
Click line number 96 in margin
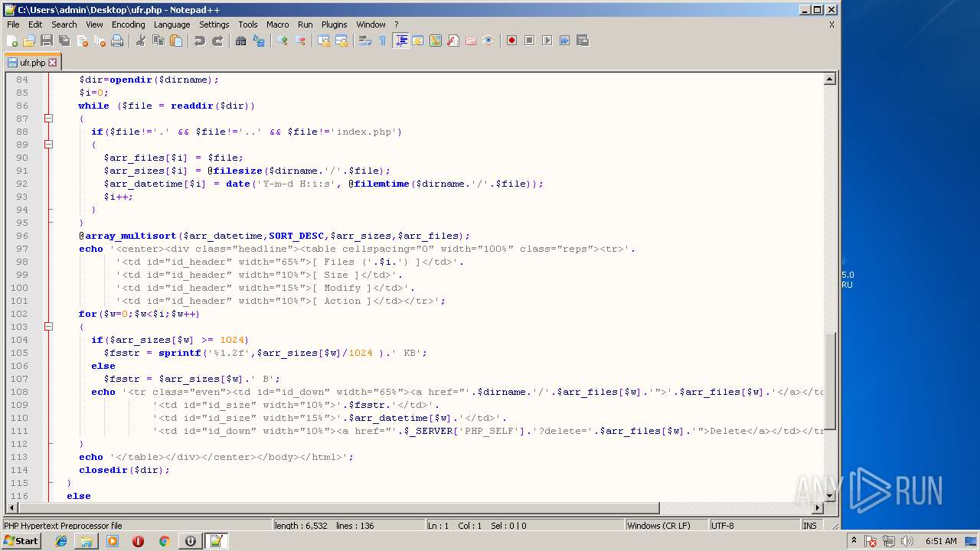(21, 236)
